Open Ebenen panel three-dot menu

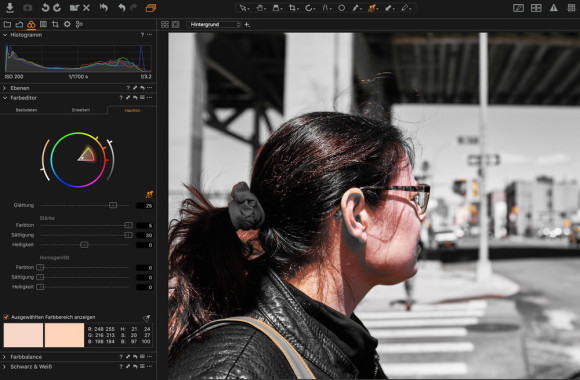point(149,88)
